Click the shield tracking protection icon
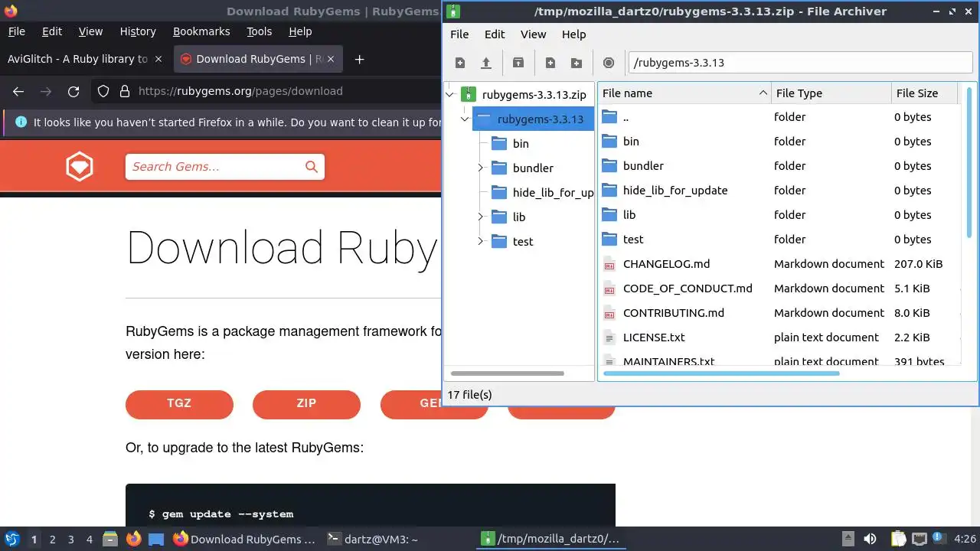The width and height of the screenshot is (980, 551). [103, 91]
